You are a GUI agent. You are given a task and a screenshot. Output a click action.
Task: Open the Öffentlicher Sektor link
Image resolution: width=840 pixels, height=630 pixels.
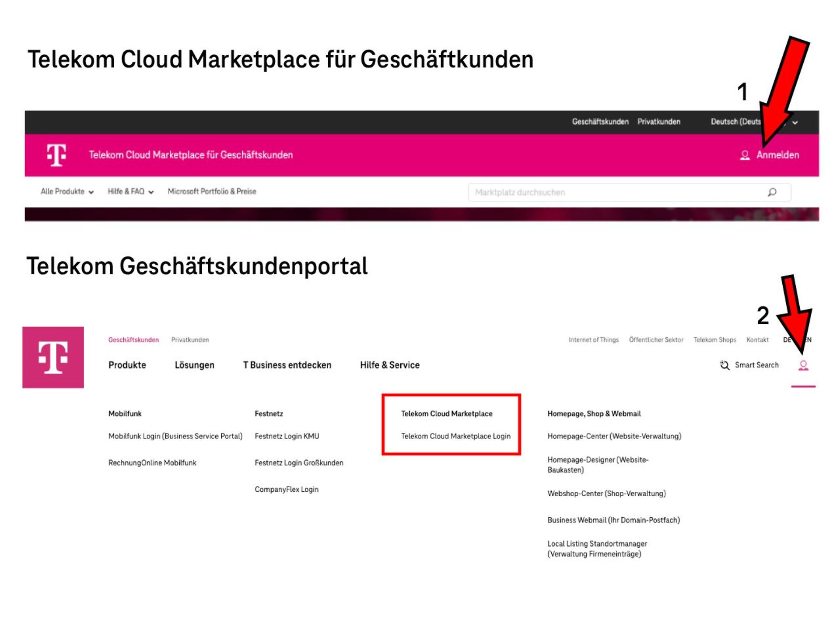(656, 340)
